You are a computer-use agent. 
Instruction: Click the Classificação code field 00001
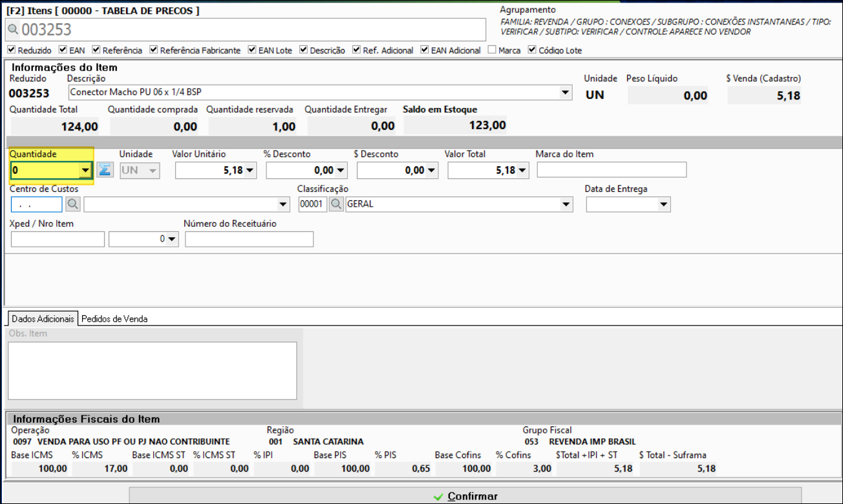click(313, 204)
